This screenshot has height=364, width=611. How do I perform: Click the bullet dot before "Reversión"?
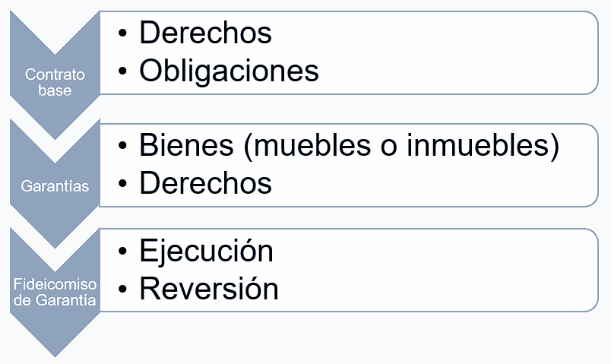click(125, 290)
